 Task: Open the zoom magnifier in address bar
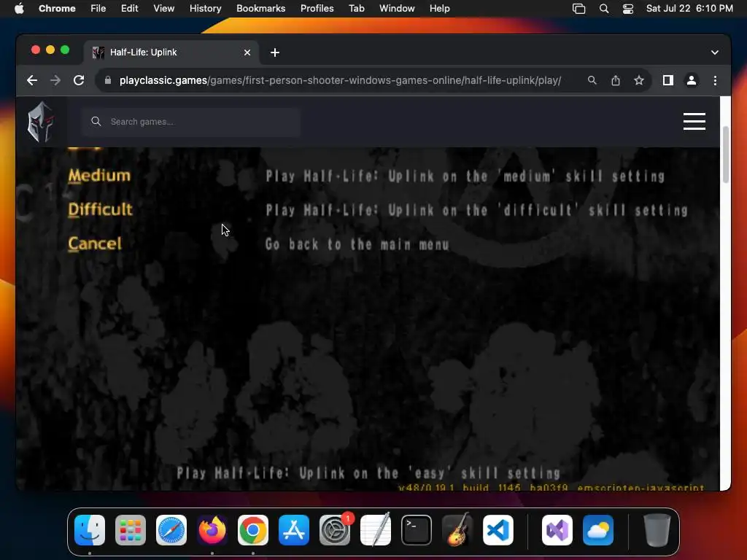(592, 80)
